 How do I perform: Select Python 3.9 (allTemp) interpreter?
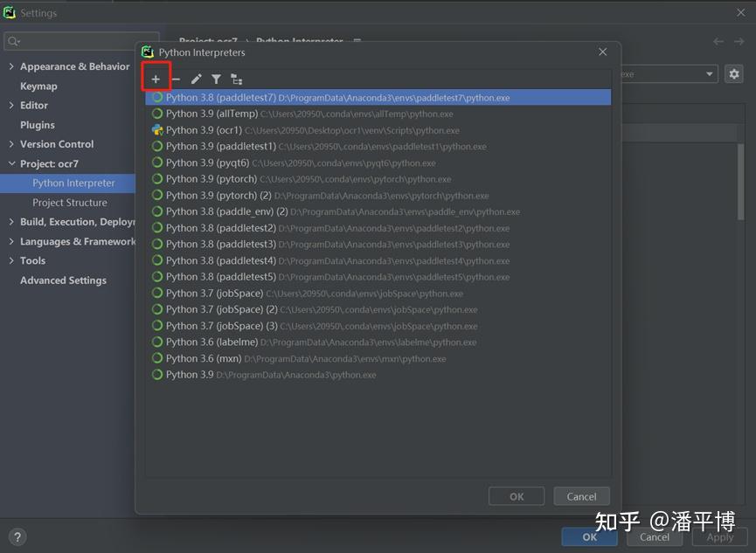pos(378,114)
